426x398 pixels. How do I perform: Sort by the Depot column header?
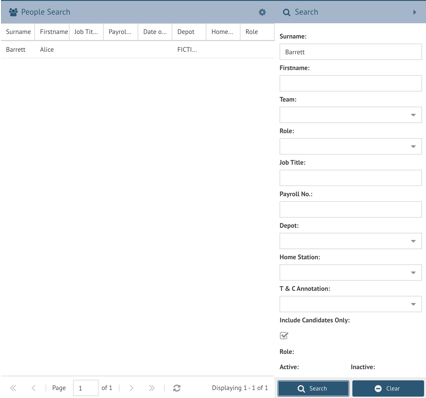pos(189,32)
